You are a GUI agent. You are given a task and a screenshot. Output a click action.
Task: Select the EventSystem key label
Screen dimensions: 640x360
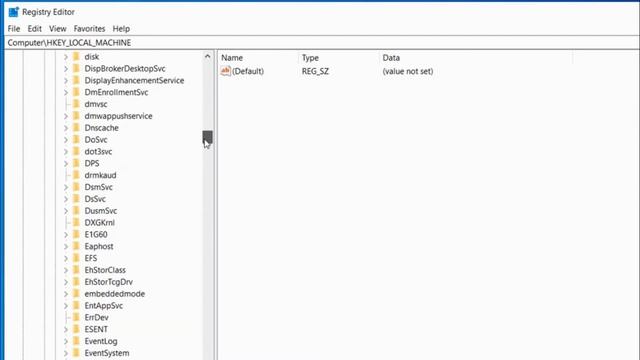click(x=107, y=353)
